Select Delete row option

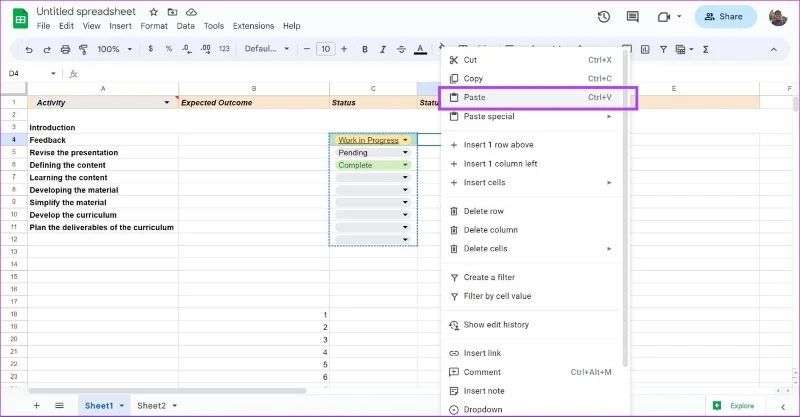click(x=532, y=211)
